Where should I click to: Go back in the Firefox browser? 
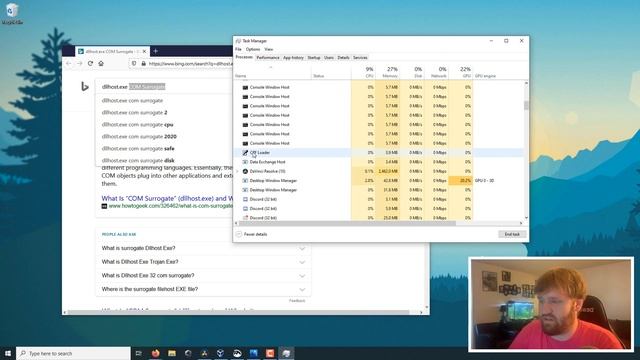[x=68, y=64]
